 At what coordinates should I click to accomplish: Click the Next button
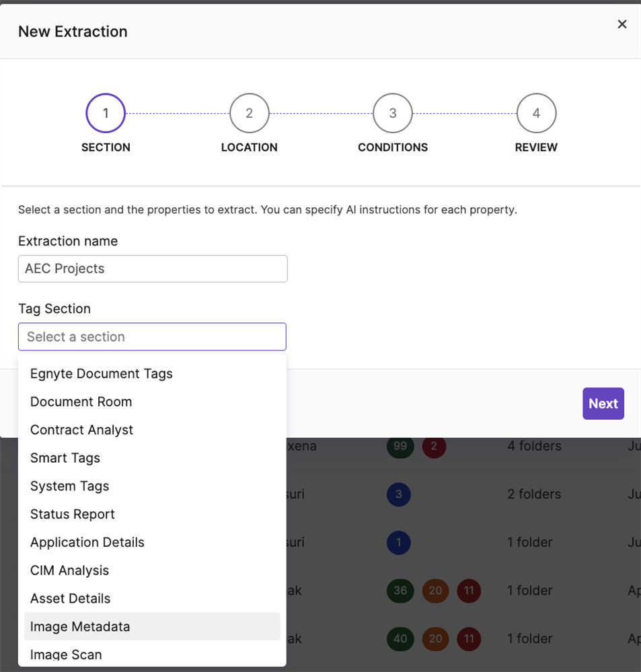pyautogui.click(x=603, y=404)
